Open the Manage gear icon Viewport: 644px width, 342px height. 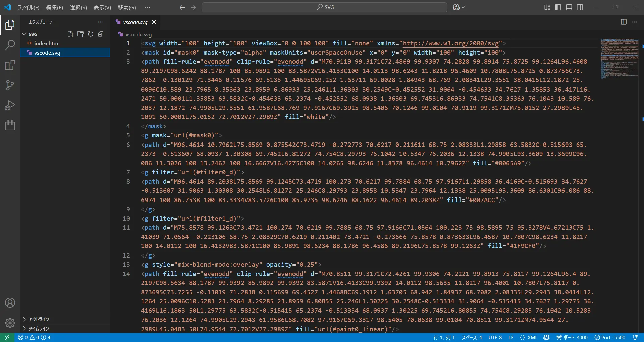click(10, 323)
